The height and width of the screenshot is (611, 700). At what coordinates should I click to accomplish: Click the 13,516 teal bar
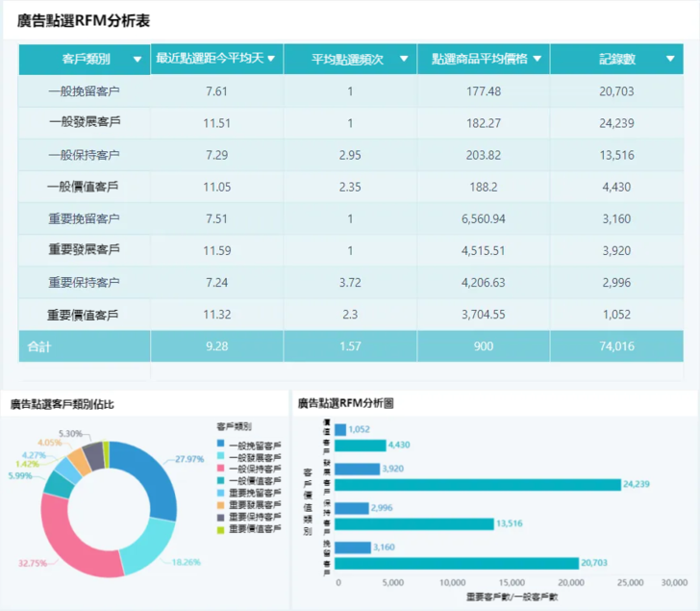click(412, 523)
